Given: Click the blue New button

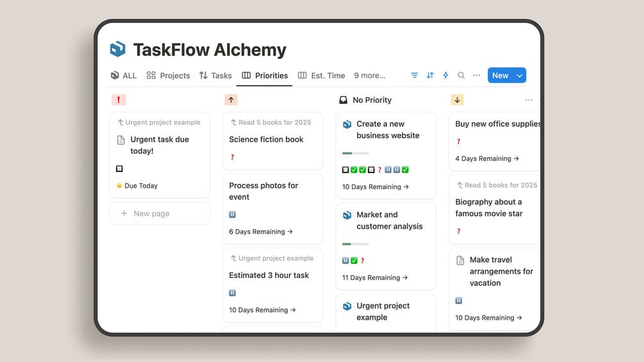Looking at the screenshot, I should [x=500, y=76].
